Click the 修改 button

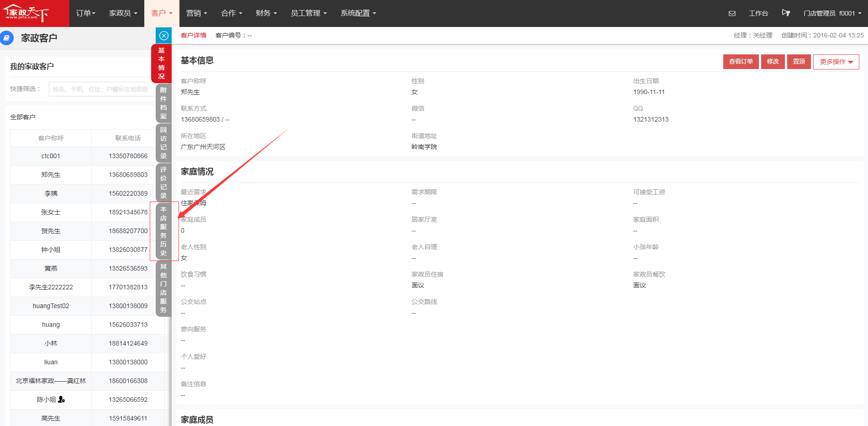coord(773,62)
